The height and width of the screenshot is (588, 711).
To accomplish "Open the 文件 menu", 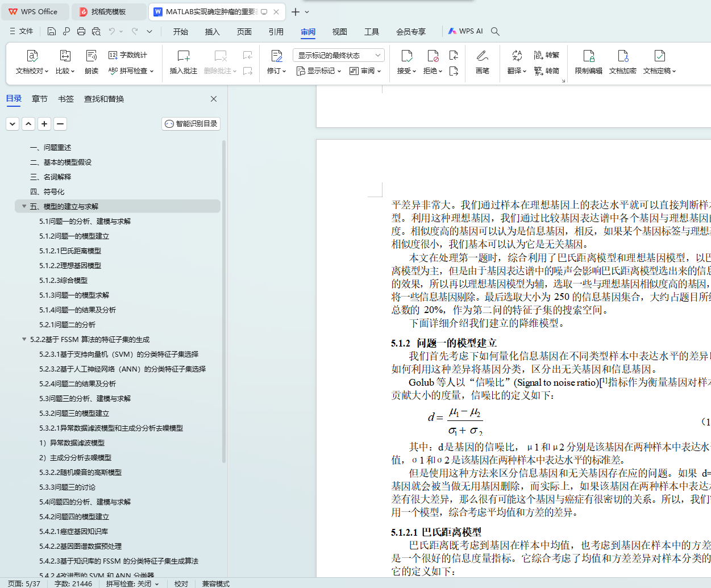I will [21, 31].
